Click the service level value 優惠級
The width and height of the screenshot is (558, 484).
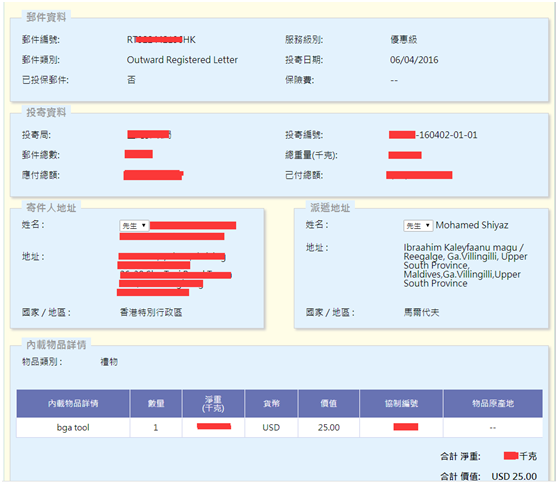coord(404,40)
